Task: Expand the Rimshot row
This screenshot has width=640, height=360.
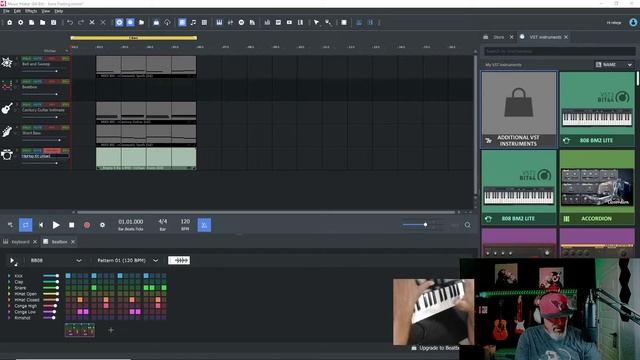Action: (9, 318)
